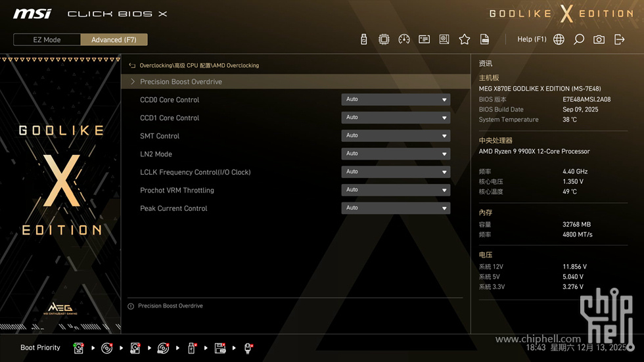Click the USB flash drive icon in top toolbar
Screen dimensions: 644x362
point(364,39)
